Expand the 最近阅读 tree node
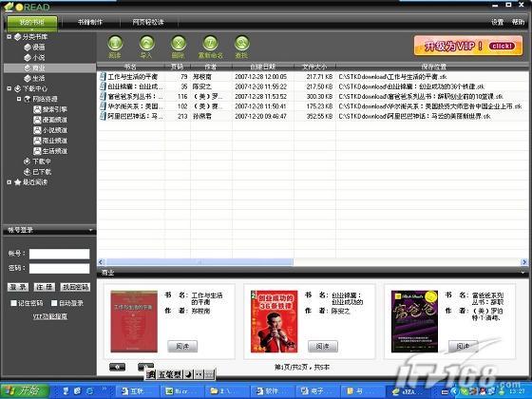The width and height of the screenshot is (532, 399). point(9,182)
